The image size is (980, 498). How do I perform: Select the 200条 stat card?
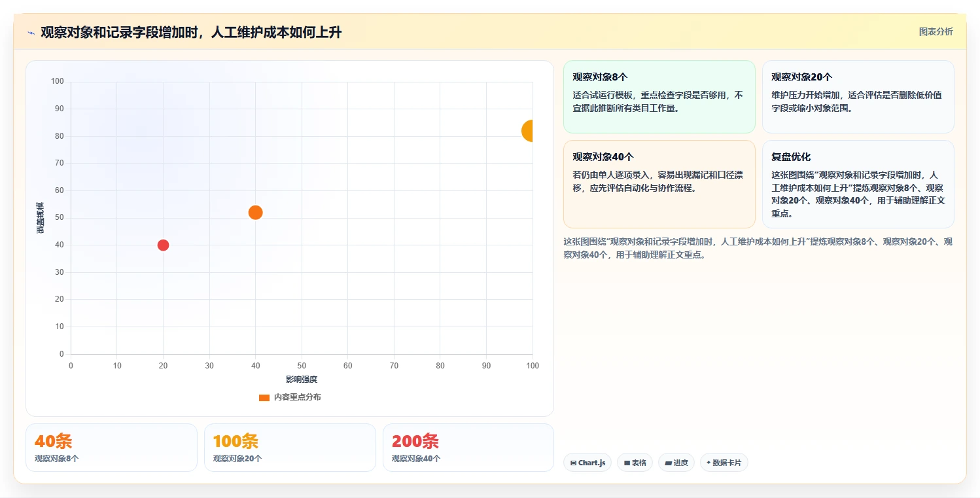tap(468, 448)
